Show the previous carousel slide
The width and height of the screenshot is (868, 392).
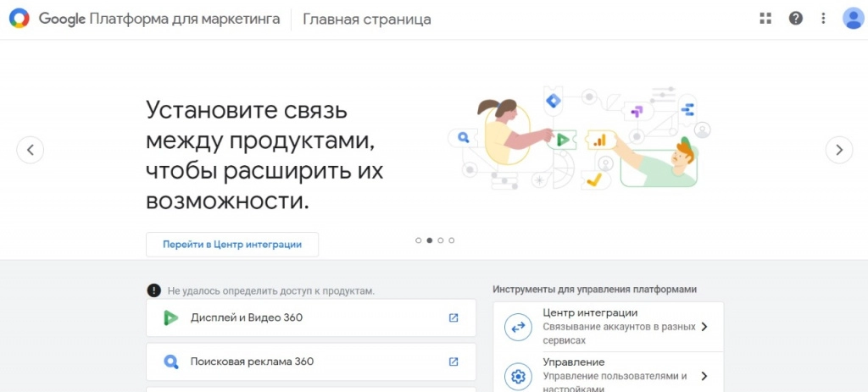31,150
